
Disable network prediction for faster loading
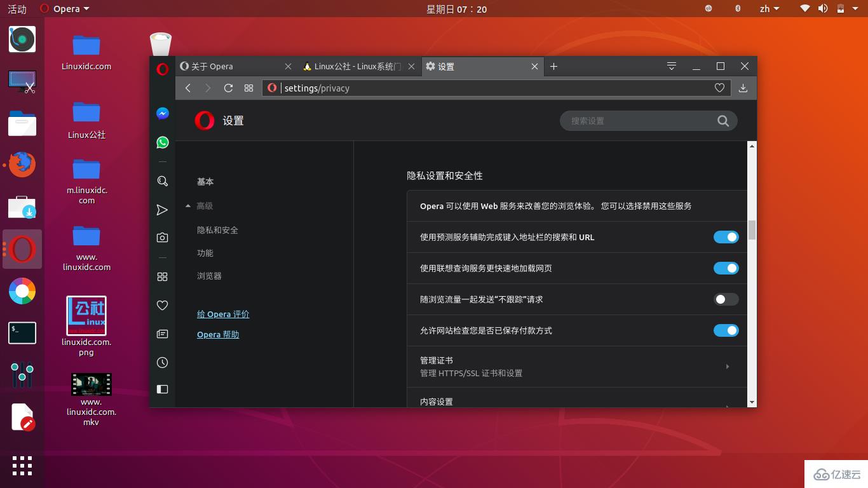click(726, 268)
